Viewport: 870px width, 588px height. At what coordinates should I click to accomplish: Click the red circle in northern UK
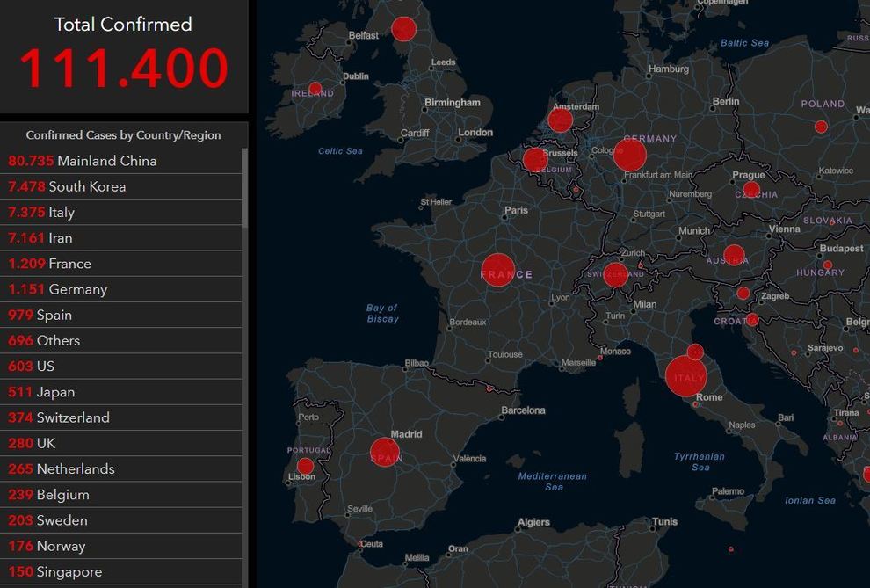[x=403, y=29]
